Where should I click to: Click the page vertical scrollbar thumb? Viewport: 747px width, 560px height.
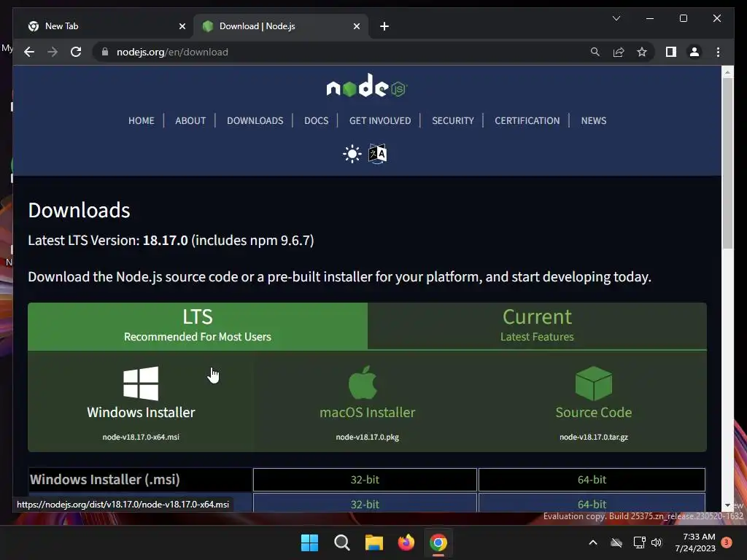[727, 163]
